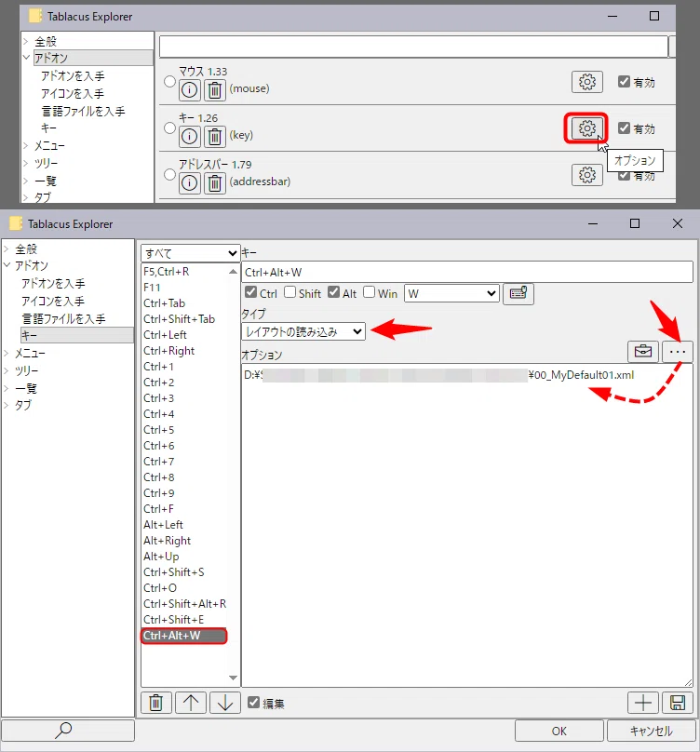Select radio button for mouse addon
The image size is (700, 752).
coord(169,82)
